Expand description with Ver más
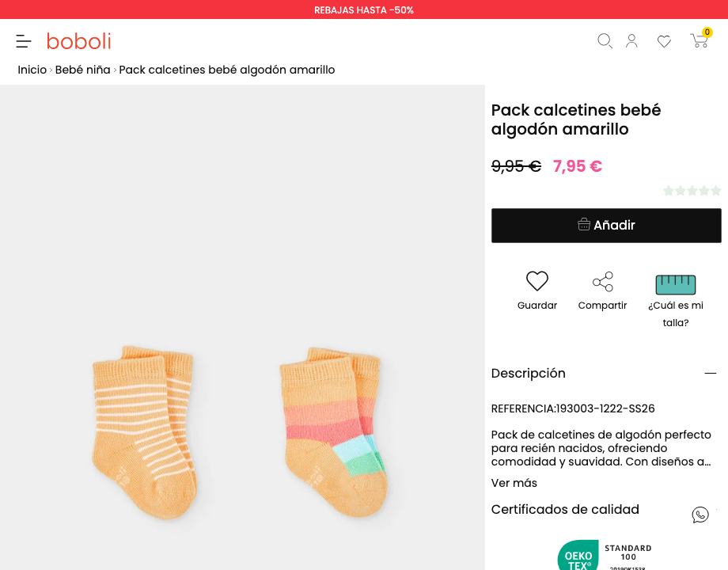The width and height of the screenshot is (728, 570). click(x=514, y=483)
